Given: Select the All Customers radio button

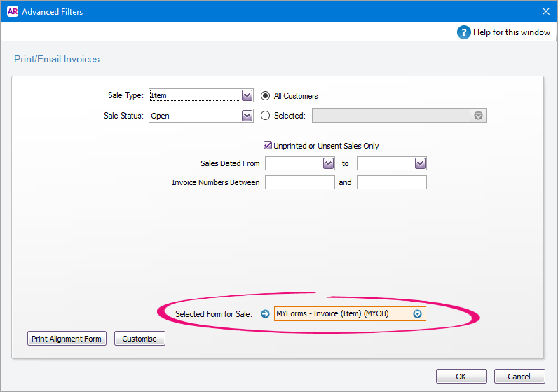Looking at the screenshot, I should (265, 96).
